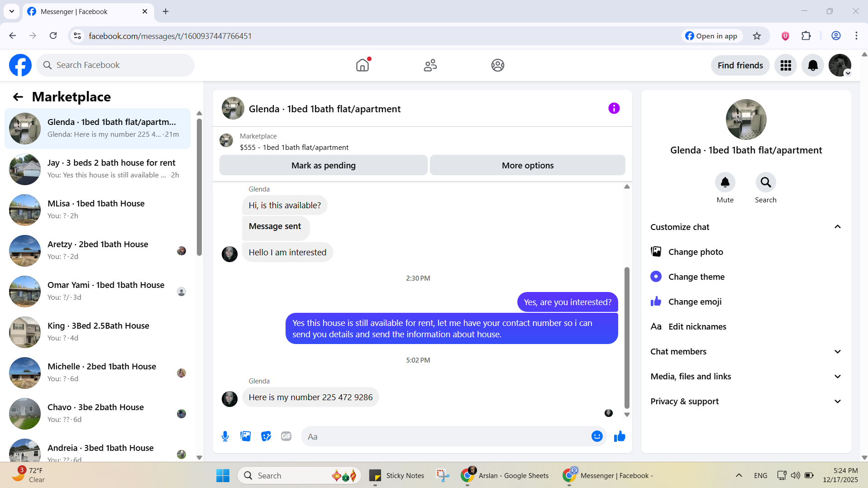Select Change photo option

coord(746,252)
